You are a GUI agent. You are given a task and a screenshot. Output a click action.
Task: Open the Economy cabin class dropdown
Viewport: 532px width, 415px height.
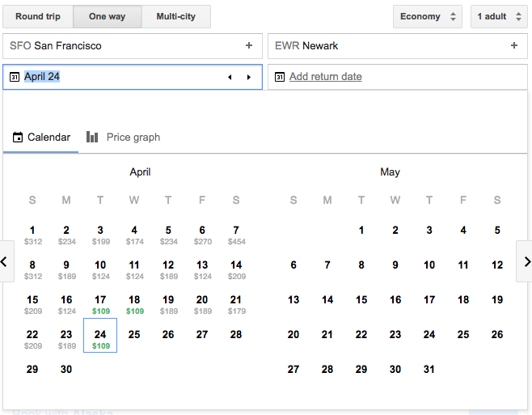coord(428,16)
